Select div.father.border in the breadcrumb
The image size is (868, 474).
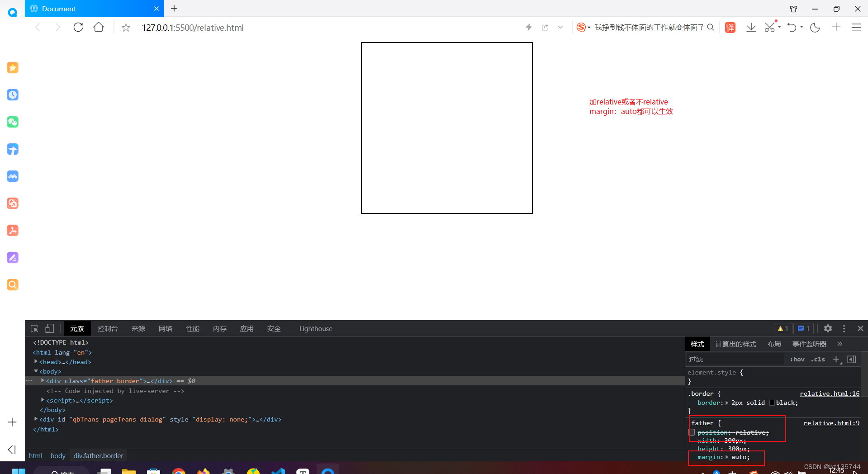point(98,456)
